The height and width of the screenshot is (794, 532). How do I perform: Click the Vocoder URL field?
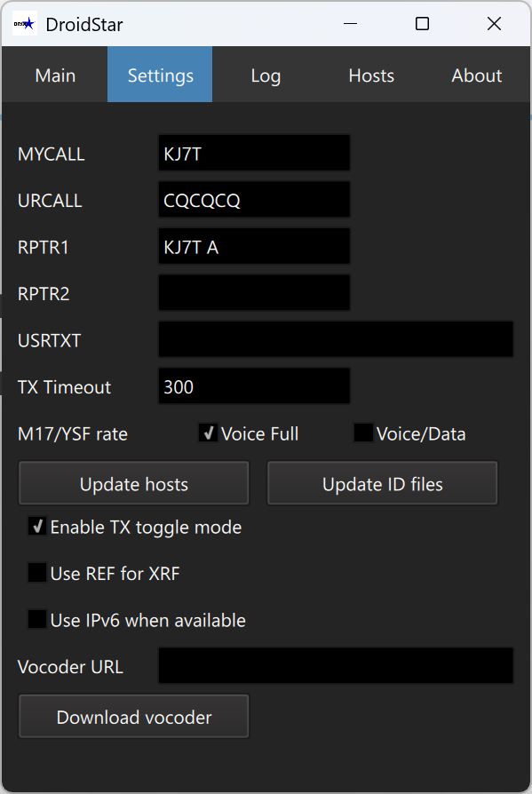(335, 665)
